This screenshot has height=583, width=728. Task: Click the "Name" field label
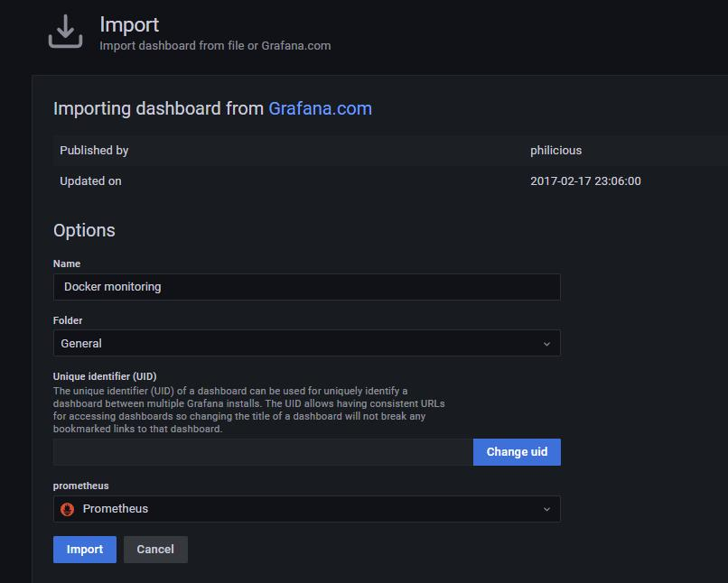pyautogui.click(x=67, y=264)
